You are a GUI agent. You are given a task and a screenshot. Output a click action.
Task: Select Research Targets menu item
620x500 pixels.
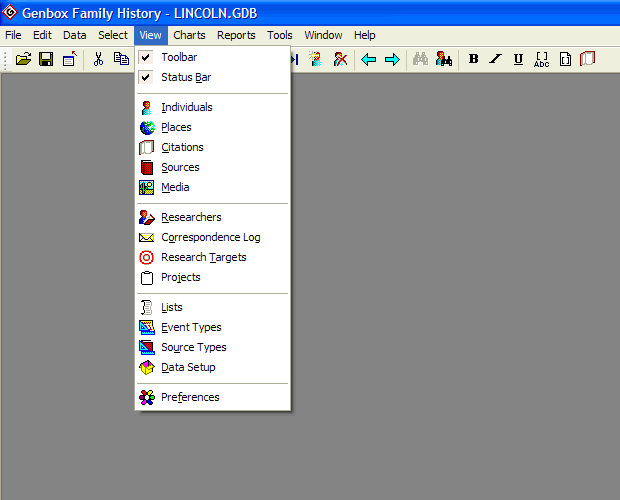tap(203, 257)
